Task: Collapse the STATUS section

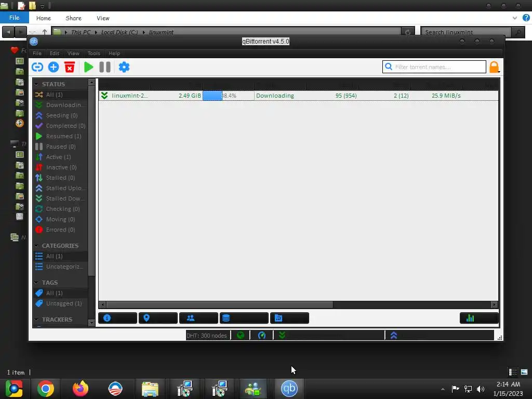Action: (36, 84)
